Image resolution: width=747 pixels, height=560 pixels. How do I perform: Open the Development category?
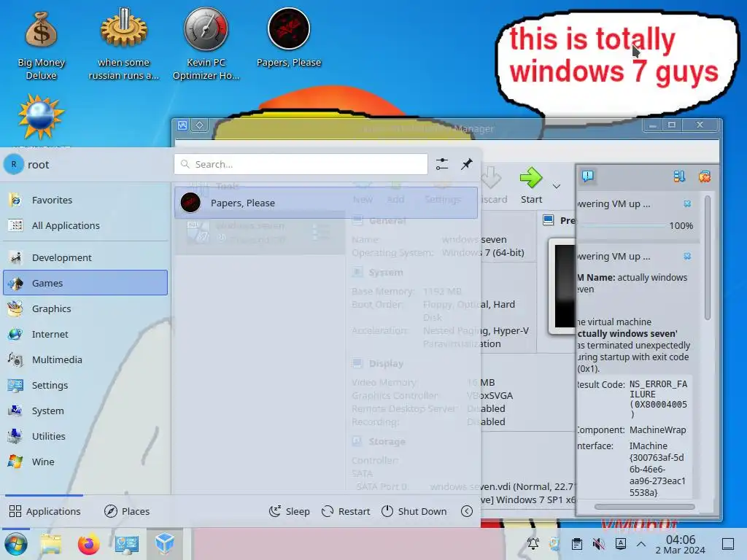[x=86, y=257]
